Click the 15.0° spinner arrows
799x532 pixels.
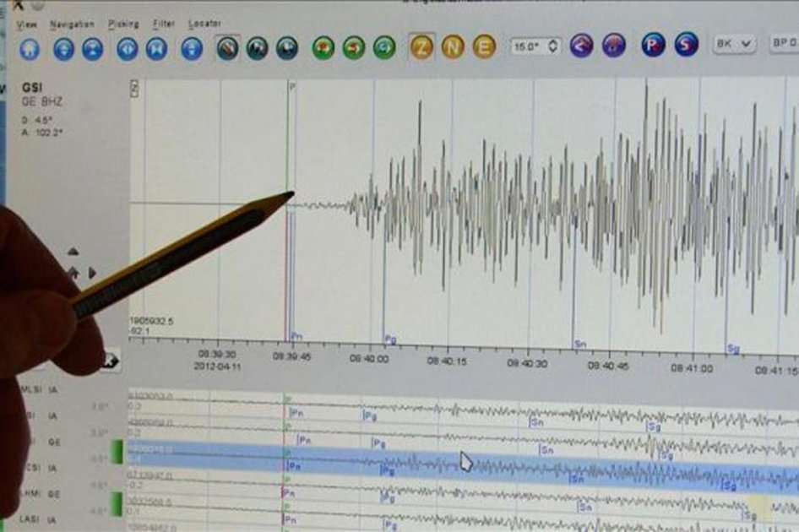(x=552, y=46)
